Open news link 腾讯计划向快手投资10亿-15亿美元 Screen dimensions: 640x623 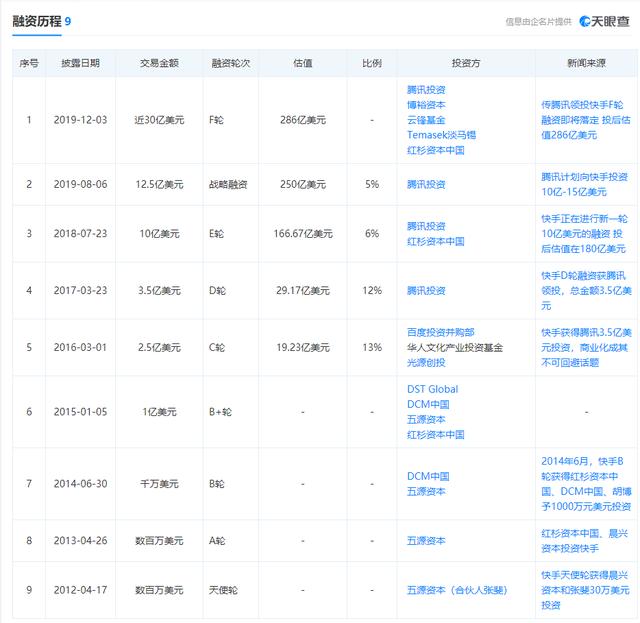click(584, 185)
